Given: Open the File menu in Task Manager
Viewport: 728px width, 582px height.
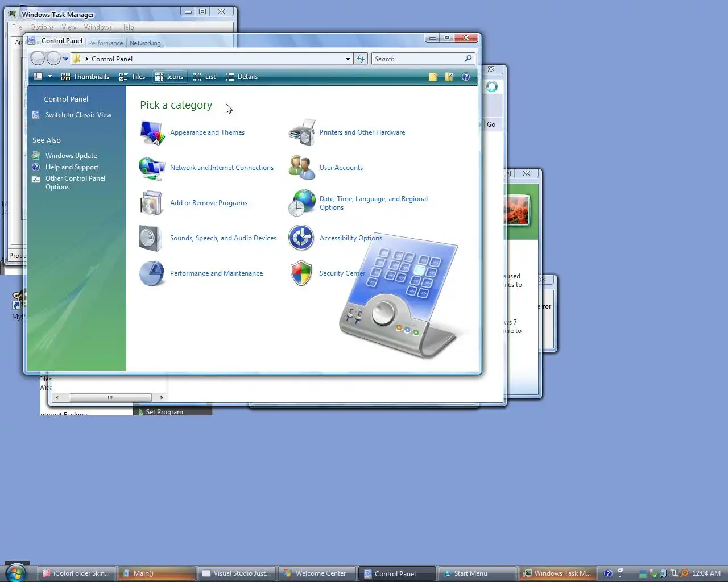Looking at the screenshot, I should click(x=17, y=27).
